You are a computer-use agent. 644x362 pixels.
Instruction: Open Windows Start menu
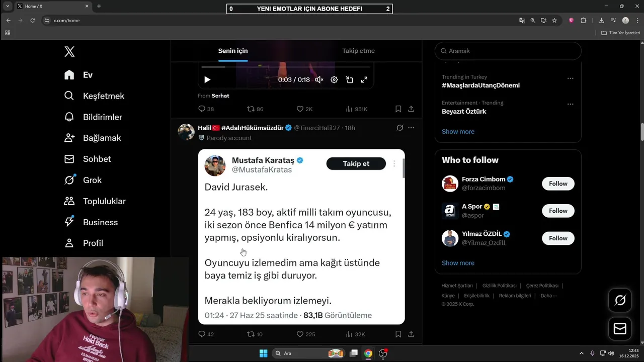pyautogui.click(x=263, y=353)
